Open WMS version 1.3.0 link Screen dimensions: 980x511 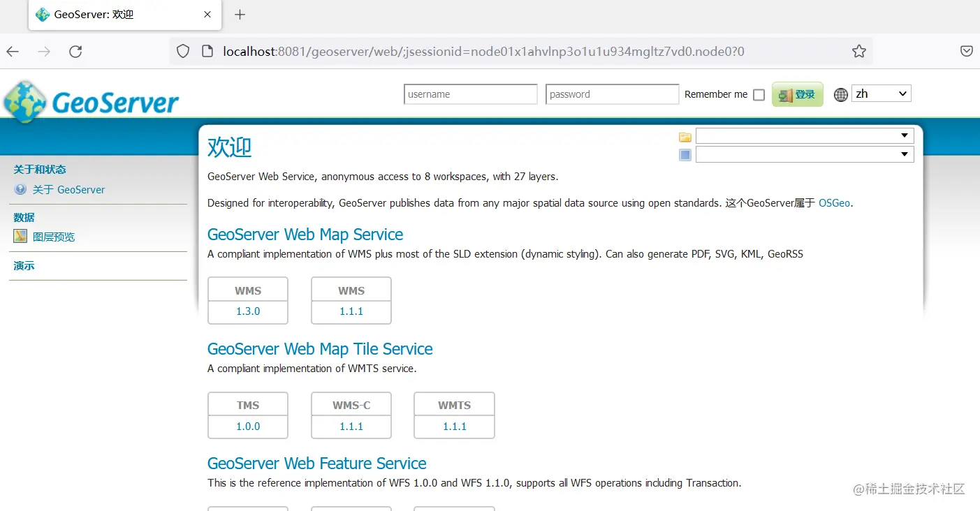coord(248,311)
